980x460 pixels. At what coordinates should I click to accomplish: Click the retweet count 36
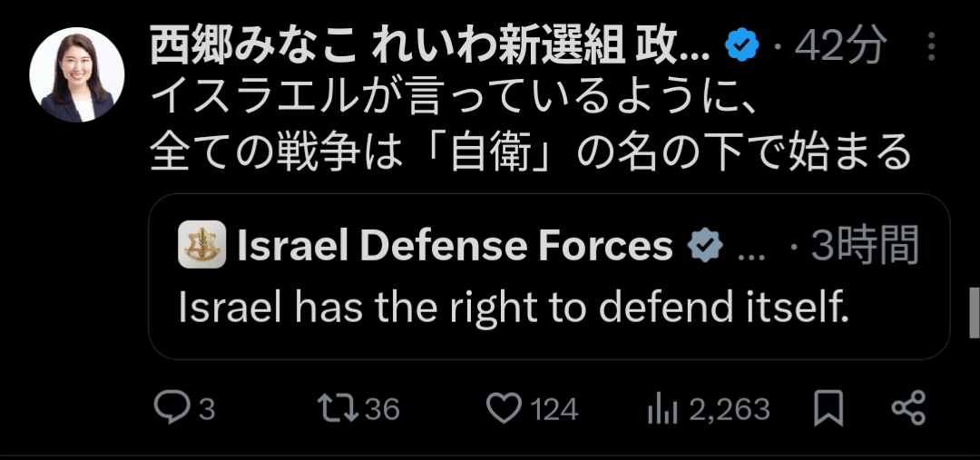click(x=382, y=410)
